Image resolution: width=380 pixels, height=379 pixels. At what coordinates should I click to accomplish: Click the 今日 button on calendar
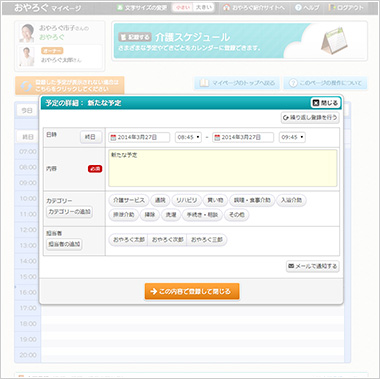[x=27, y=111]
